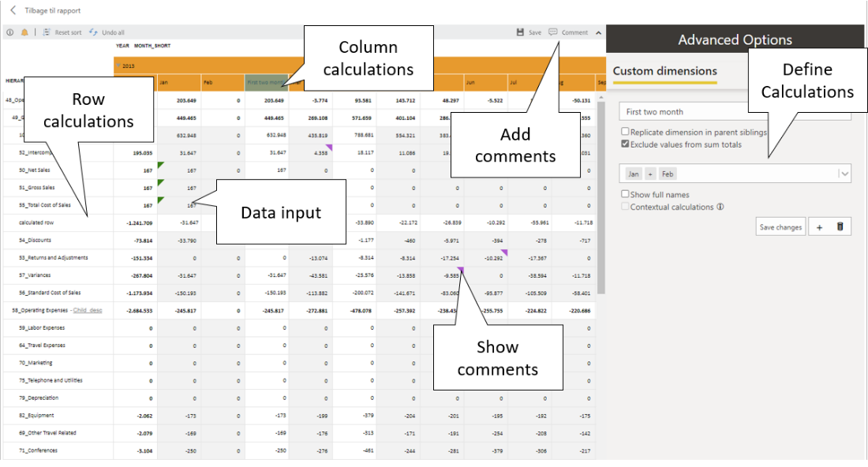
Task: Add a new custom dimension with plus icon
Action: tap(819, 227)
